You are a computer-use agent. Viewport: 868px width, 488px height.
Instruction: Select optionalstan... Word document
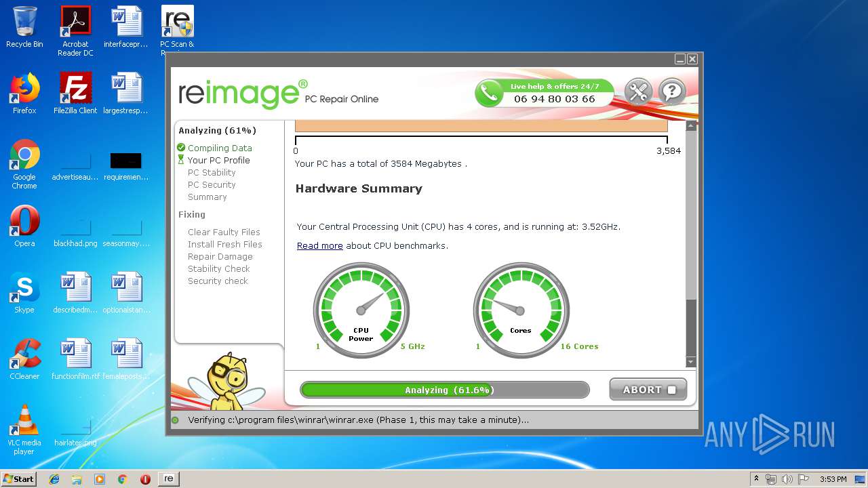(x=126, y=293)
